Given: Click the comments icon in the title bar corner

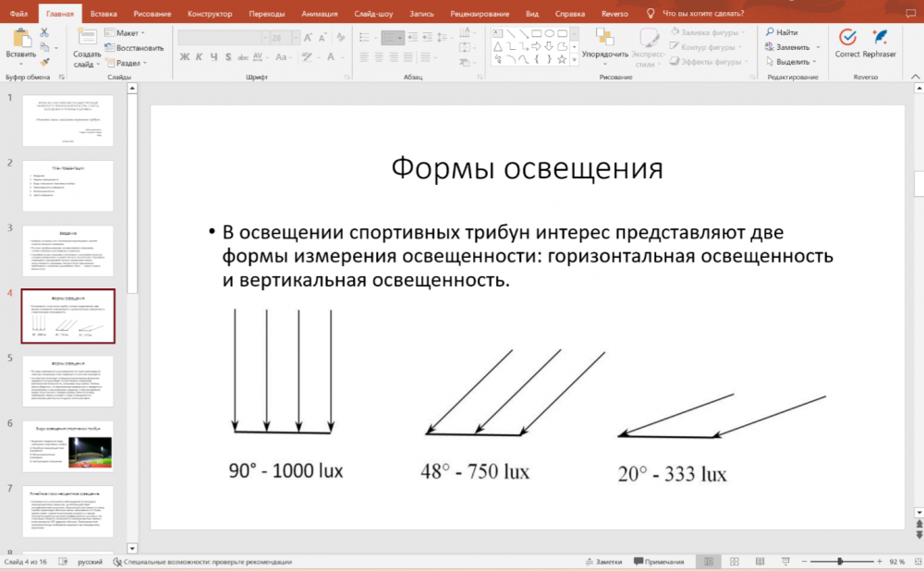Looking at the screenshot, I should pyautogui.click(x=910, y=13).
